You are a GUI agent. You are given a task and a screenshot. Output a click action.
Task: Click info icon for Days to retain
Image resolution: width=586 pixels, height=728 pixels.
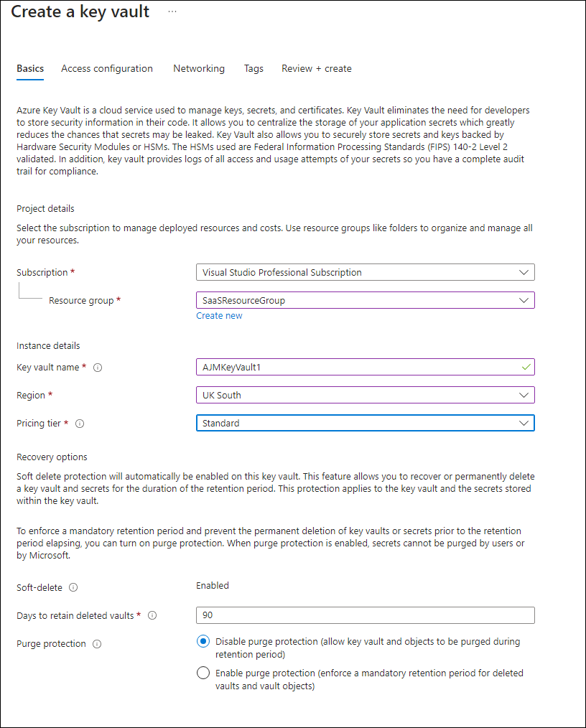[x=152, y=615]
